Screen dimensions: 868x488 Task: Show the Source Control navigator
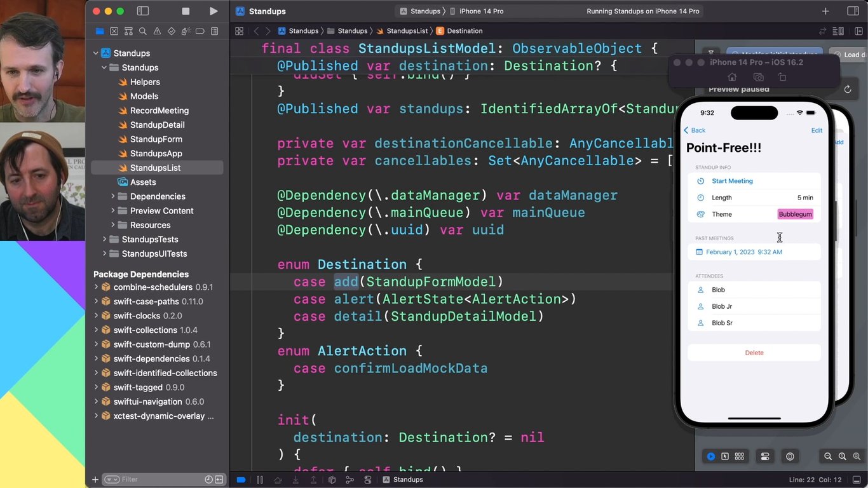[114, 31]
